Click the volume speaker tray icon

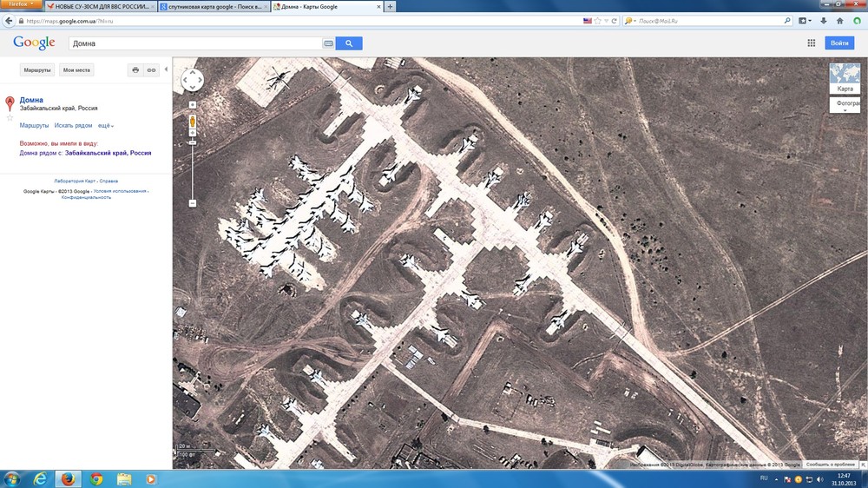coord(820,479)
